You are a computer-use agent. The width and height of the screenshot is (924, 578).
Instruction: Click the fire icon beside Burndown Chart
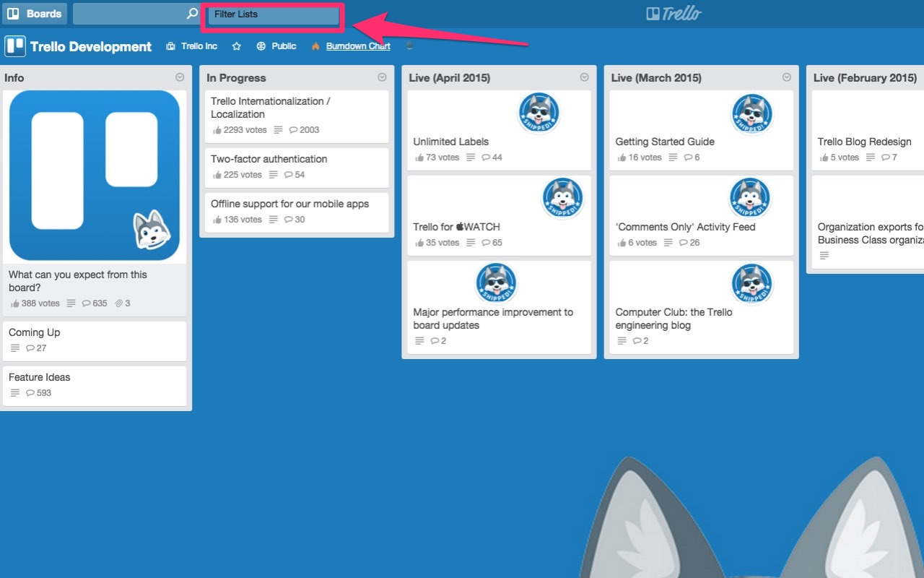coord(315,46)
